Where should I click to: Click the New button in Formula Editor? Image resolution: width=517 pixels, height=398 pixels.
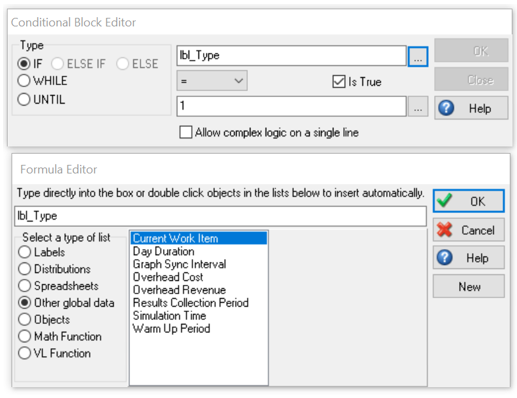(469, 286)
